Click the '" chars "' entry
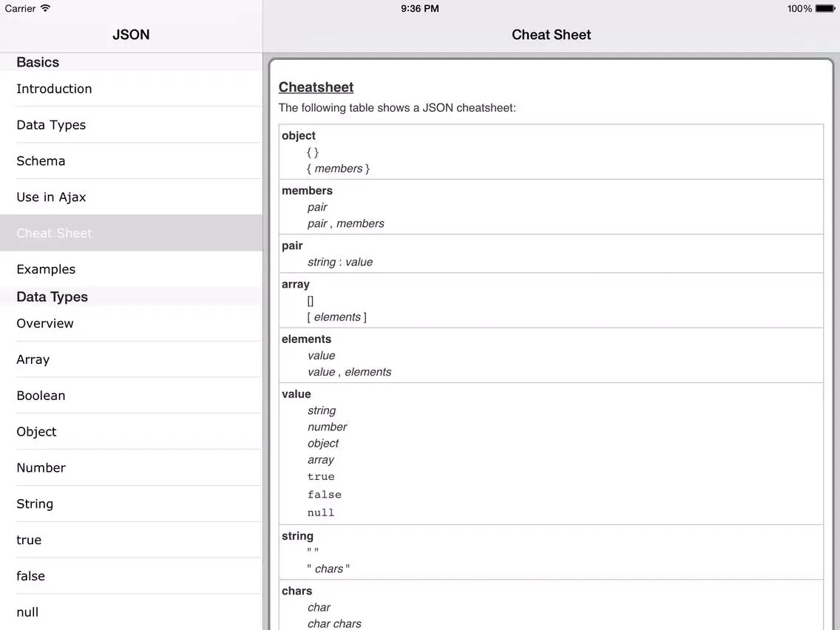 [x=328, y=569]
